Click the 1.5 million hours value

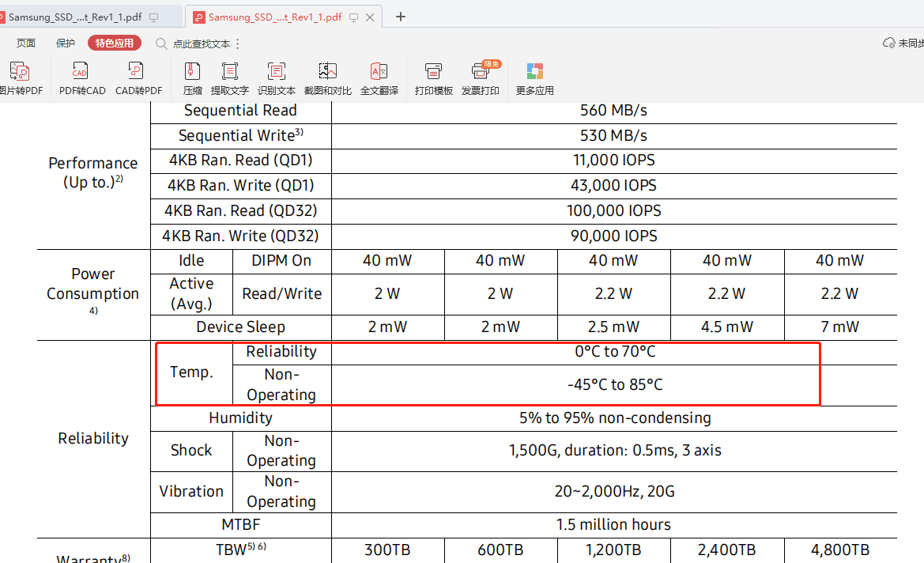(613, 525)
